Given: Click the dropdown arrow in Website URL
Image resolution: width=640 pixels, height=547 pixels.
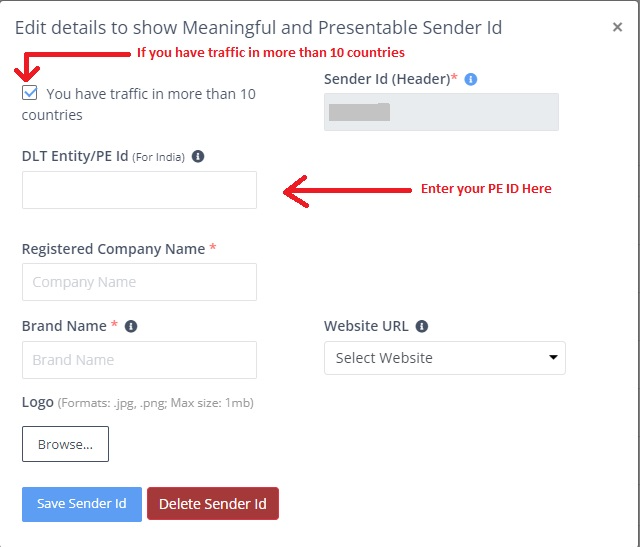Looking at the screenshot, I should tap(553, 358).
